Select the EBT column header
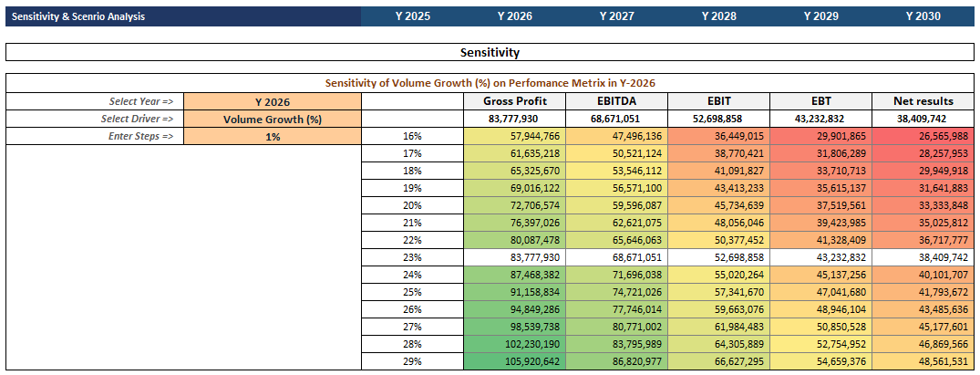This screenshot has width=980, height=375. pos(821,101)
